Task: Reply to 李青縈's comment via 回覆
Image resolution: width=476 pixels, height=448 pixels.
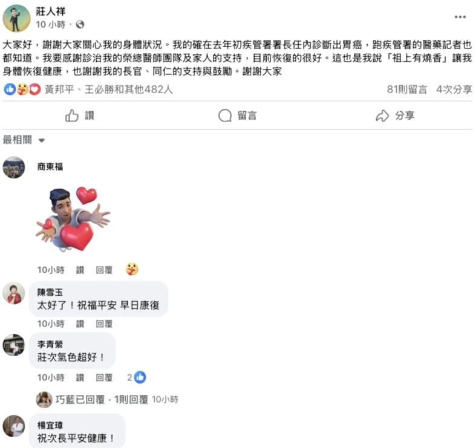Action: 104,378
